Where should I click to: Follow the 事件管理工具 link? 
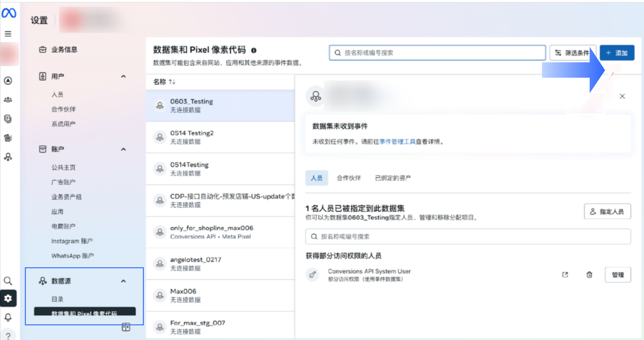[x=397, y=142]
